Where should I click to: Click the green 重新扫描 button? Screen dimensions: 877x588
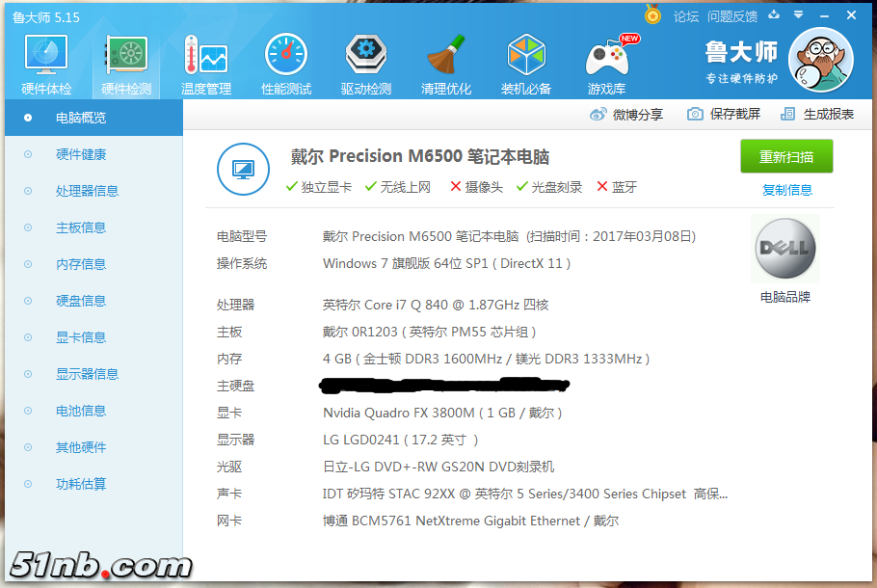tap(786, 157)
